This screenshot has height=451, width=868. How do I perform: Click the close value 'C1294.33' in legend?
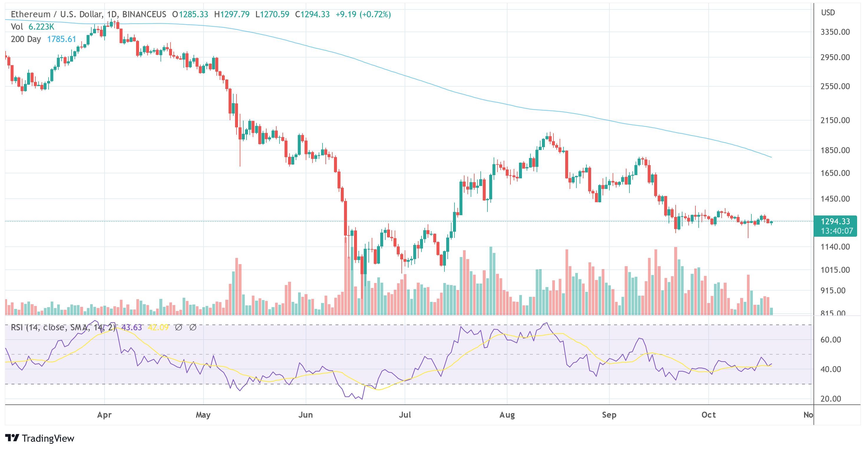(313, 14)
